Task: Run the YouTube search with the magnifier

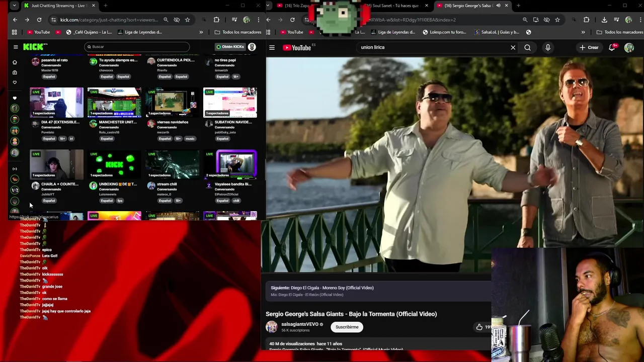Action: pos(527,48)
